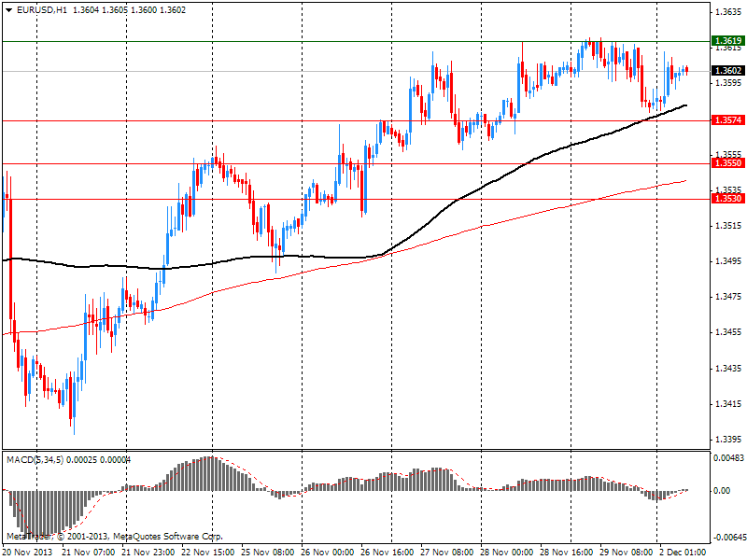
Task: Click the 27 Nov 08:00 time label
Action: (448, 553)
